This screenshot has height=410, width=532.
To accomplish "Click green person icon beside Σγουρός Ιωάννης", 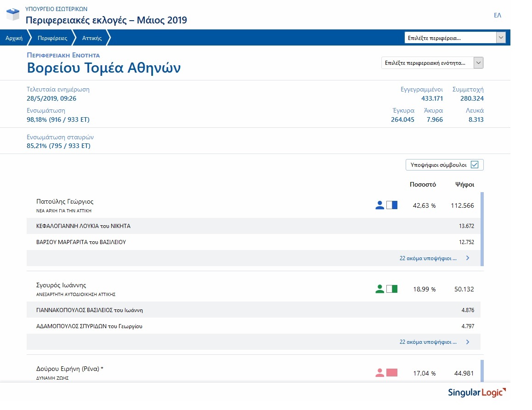I will pyautogui.click(x=379, y=289).
